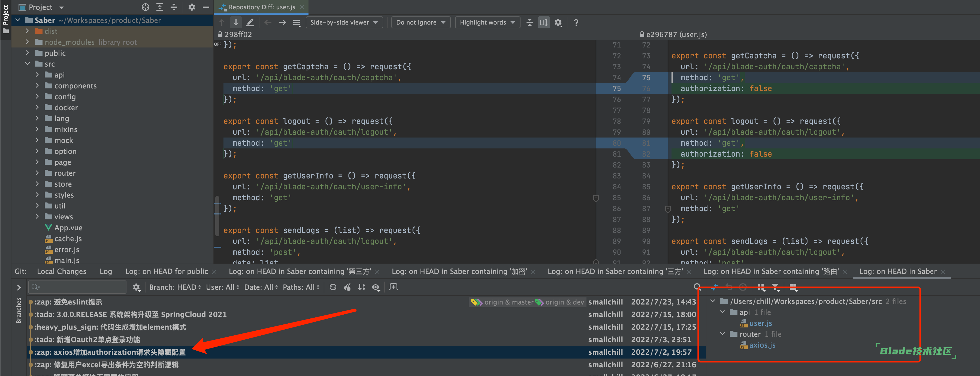The width and height of the screenshot is (980, 376).
Task: Open the Project tool window sidebar button
Action: (x=5, y=19)
